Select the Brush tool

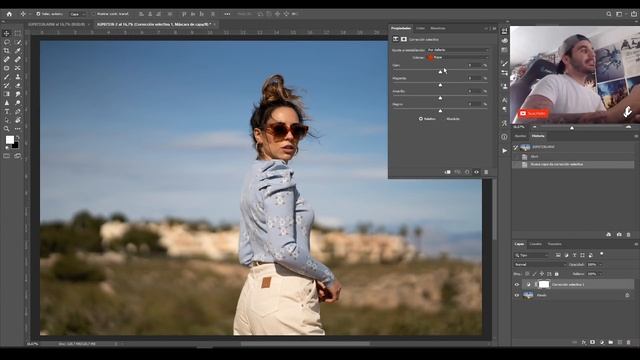click(x=7, y=77)
